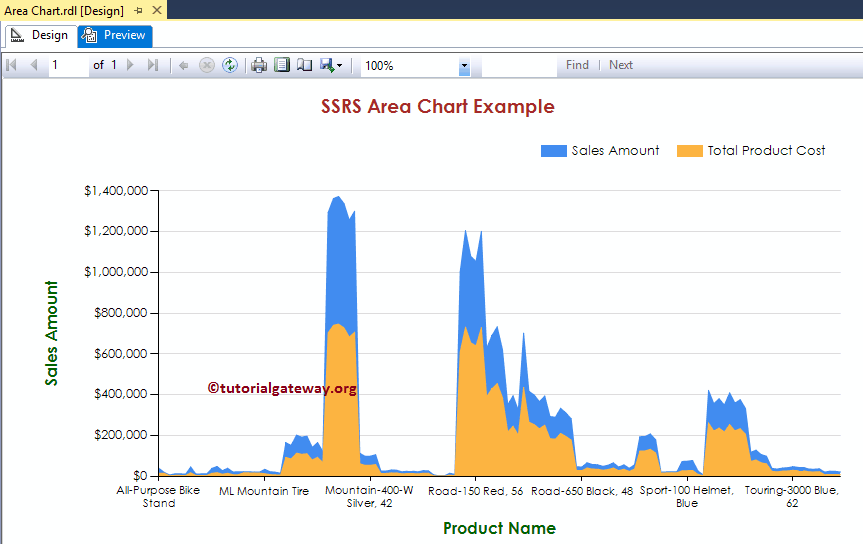The image size is (863, 544).
Task: Switch to print layout view
Action: click(282, 65)
